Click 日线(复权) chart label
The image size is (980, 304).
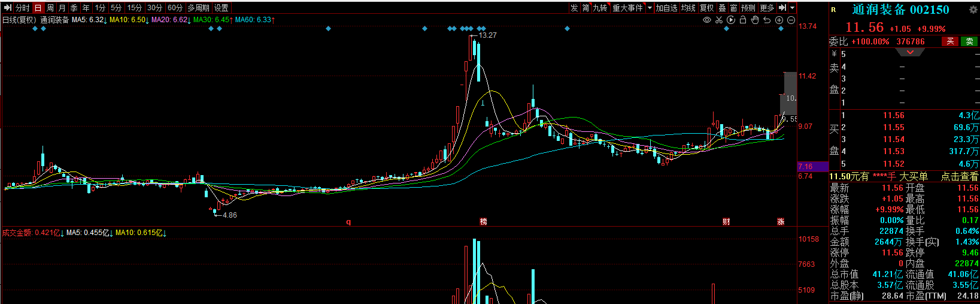coord(19,20)
